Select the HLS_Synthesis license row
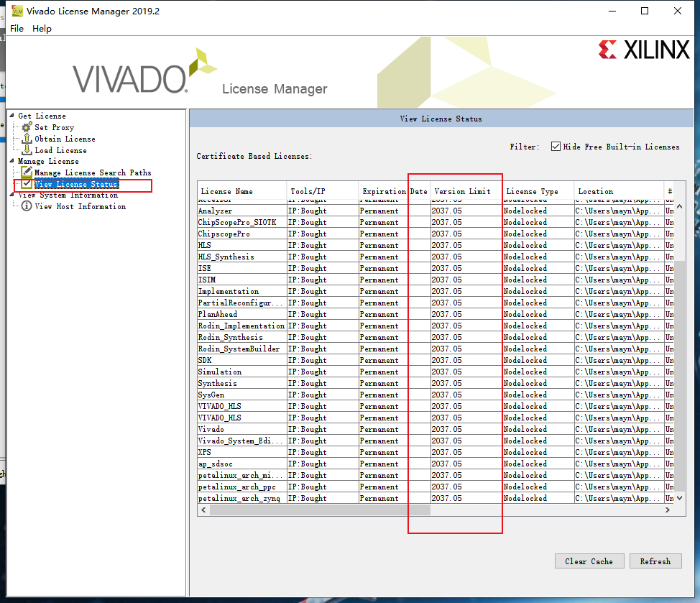700x603 pixels. tap(436, 257)
